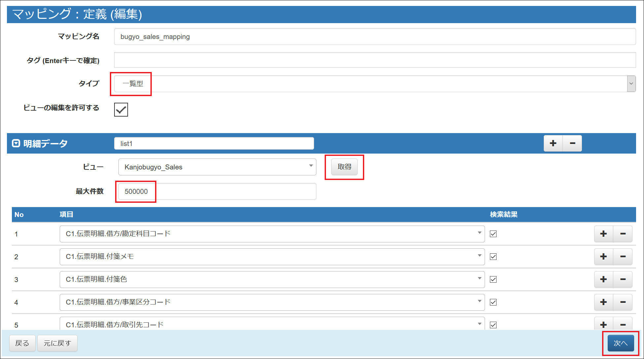Uncheck 検索結果 for row No 1
The height and width of the screenshot is (359, 644).
click(493, 234)
